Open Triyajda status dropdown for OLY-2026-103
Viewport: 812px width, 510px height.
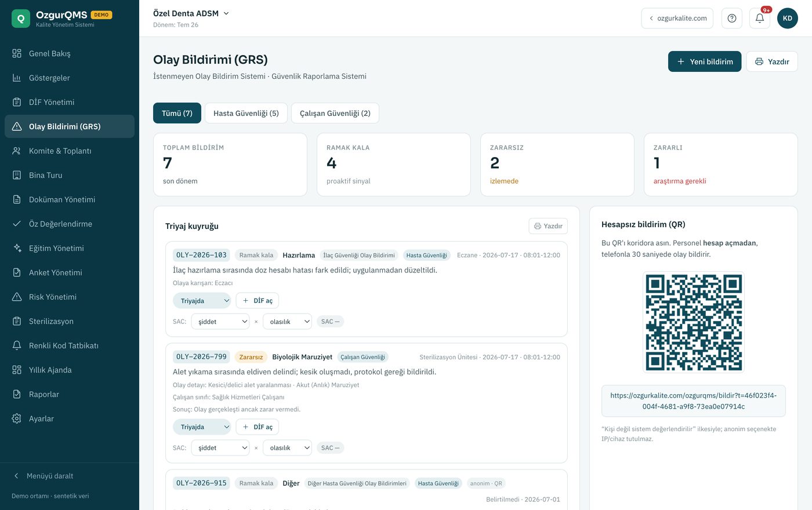(202, 301)
